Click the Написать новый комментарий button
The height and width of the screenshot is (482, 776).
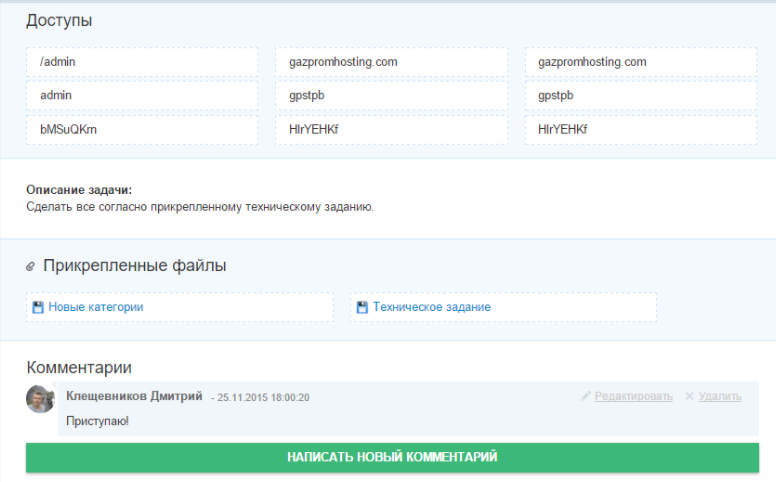pyautogui.click(x=392, y=457)
